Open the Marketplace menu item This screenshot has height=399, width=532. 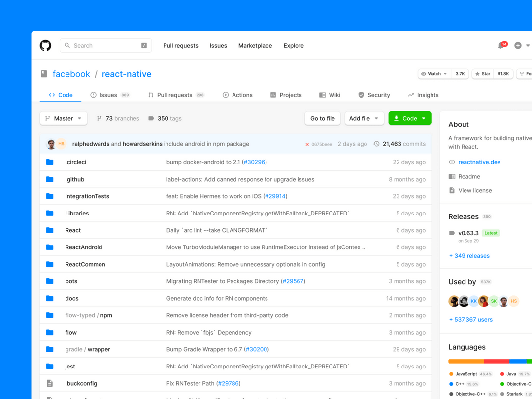coord(255,45)
